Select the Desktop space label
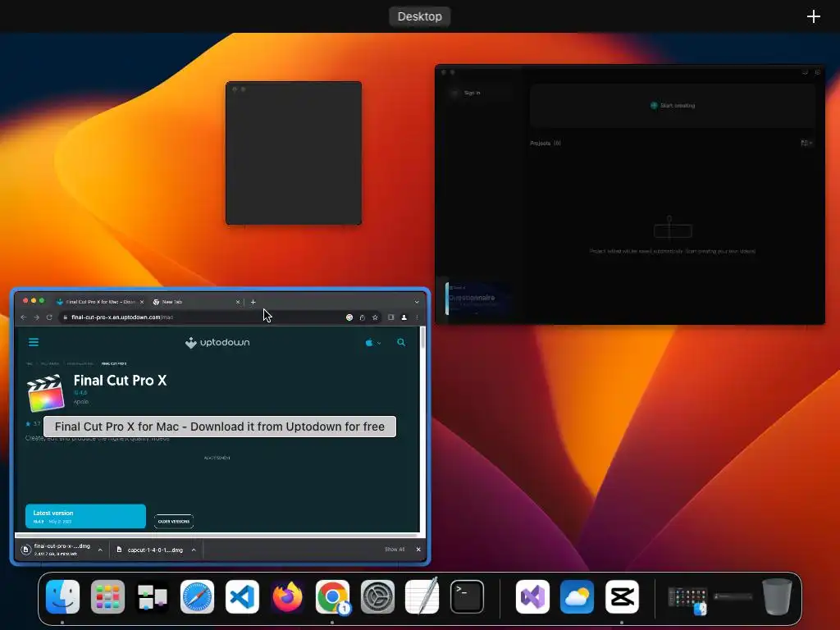The height and width of the screenshot is (630, 840). coord(419,16)
